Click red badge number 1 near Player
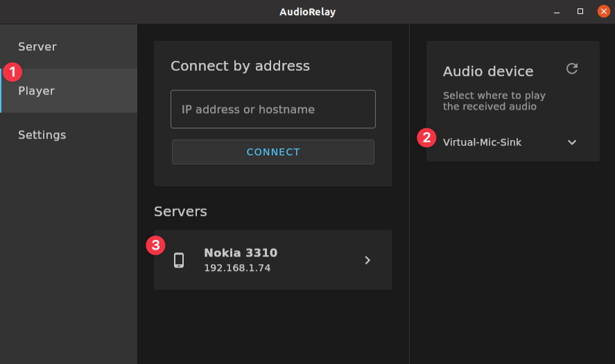Screen dimensions: 615x364 click(x=13, y=71)
